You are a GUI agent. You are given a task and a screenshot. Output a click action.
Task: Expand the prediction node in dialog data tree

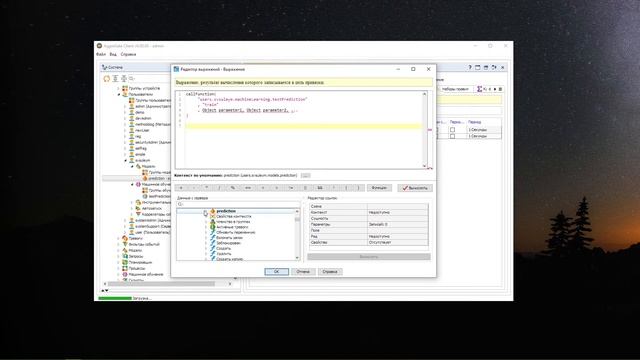[x=206, y=211]
